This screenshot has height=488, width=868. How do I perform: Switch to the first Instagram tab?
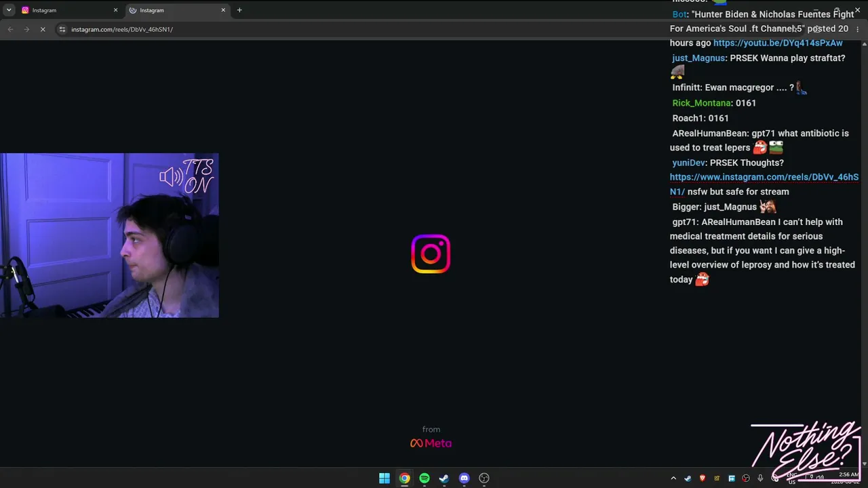tap(70, 10)
